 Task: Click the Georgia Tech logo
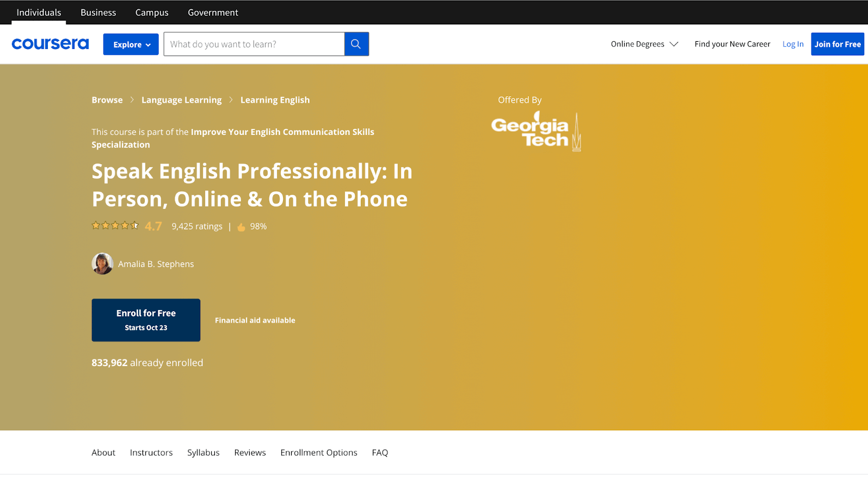pos(536,132)
